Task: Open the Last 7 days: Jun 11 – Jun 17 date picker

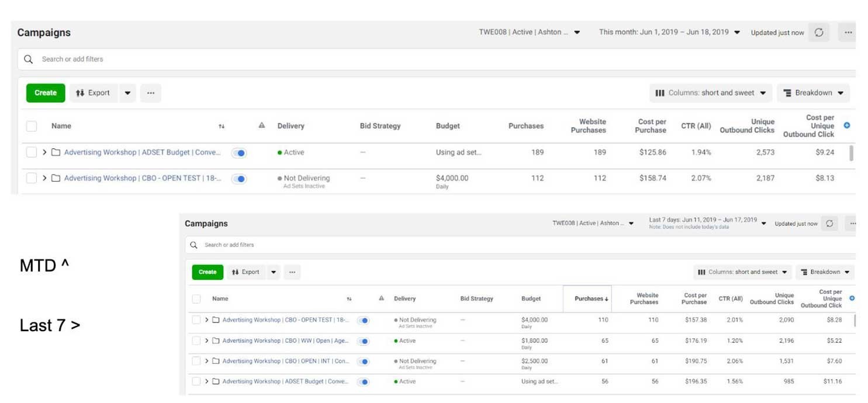Action: 708,223
